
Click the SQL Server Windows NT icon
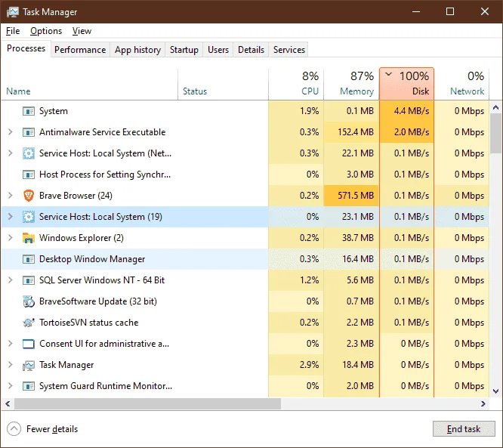[29, 280]
